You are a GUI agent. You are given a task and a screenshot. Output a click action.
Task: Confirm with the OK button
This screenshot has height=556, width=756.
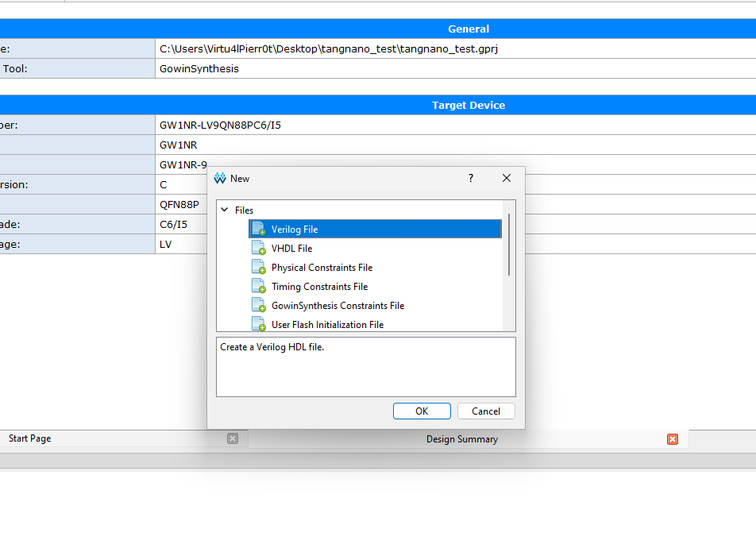tap(422, 411)
